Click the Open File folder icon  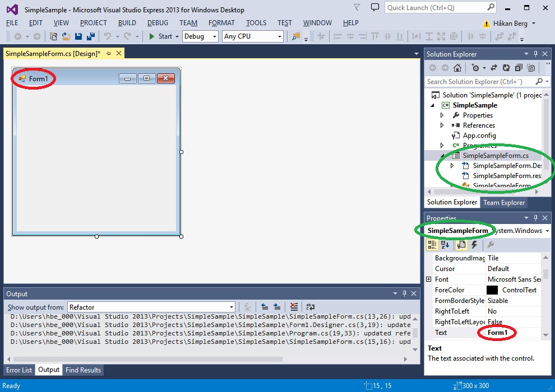click(x=66, y=36)
